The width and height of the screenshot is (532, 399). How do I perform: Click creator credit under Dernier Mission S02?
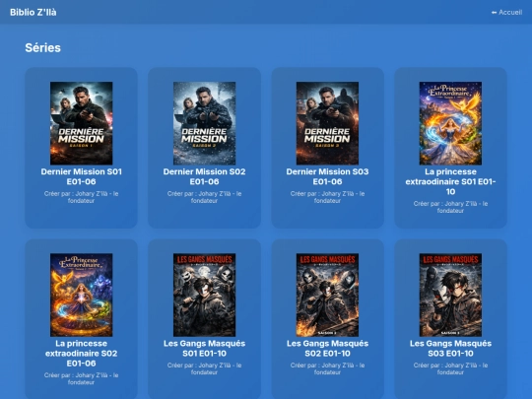coord(204,197)
